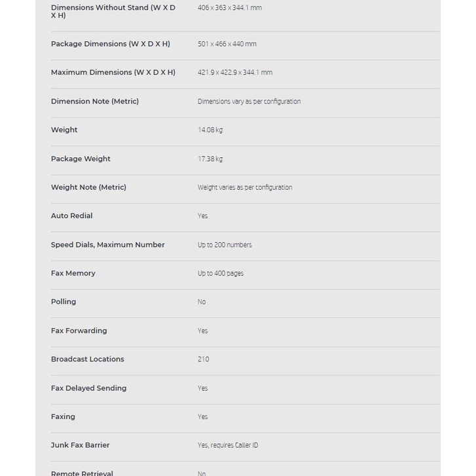Screen dimensions: 476x476
Task: Click the 'Yes, requires Caller ID' value
Action: 228,445
